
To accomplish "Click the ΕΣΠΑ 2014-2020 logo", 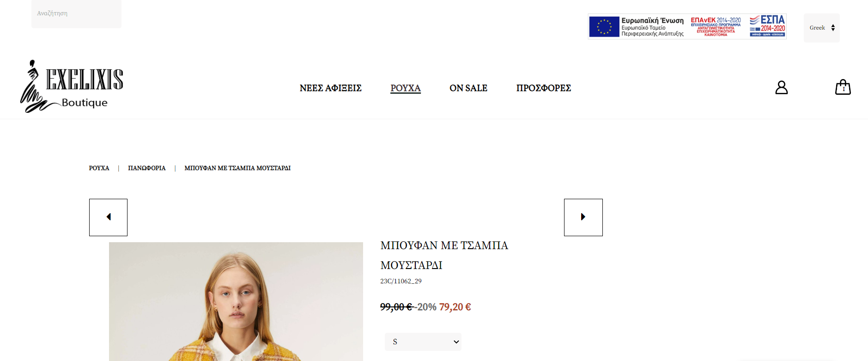I will tap(767, 26).
